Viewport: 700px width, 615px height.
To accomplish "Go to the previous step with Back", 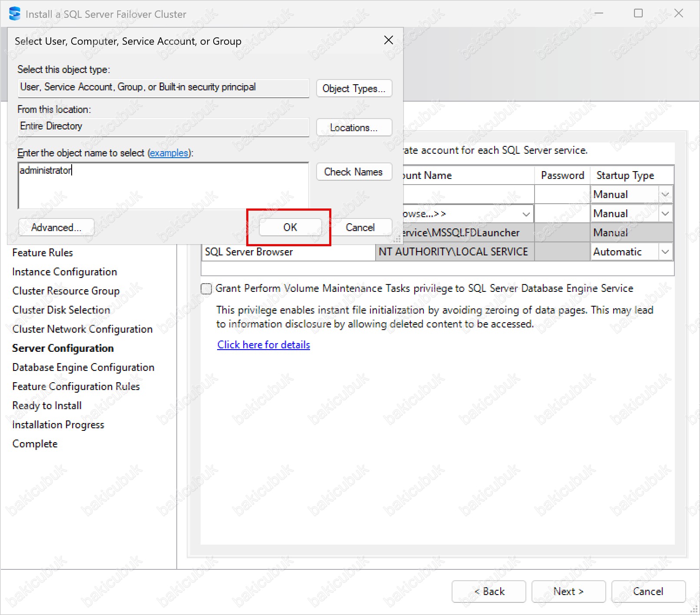I will [489, 592].
